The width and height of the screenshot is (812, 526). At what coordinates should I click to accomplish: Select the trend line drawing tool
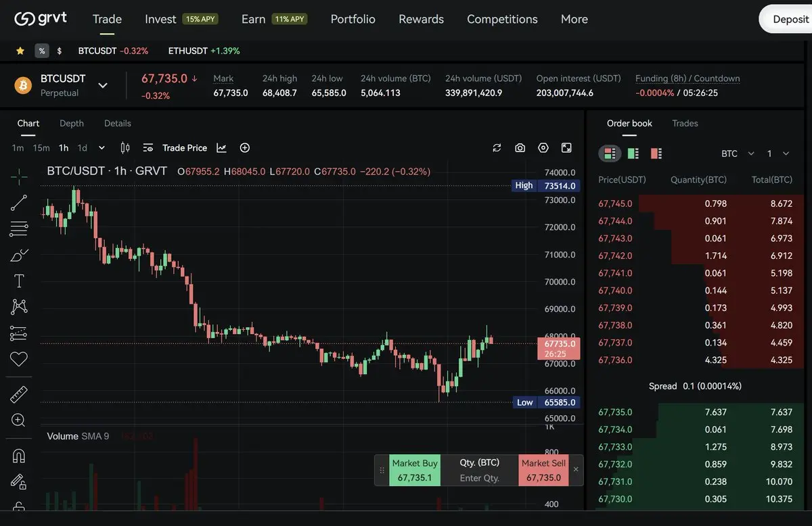19,203
